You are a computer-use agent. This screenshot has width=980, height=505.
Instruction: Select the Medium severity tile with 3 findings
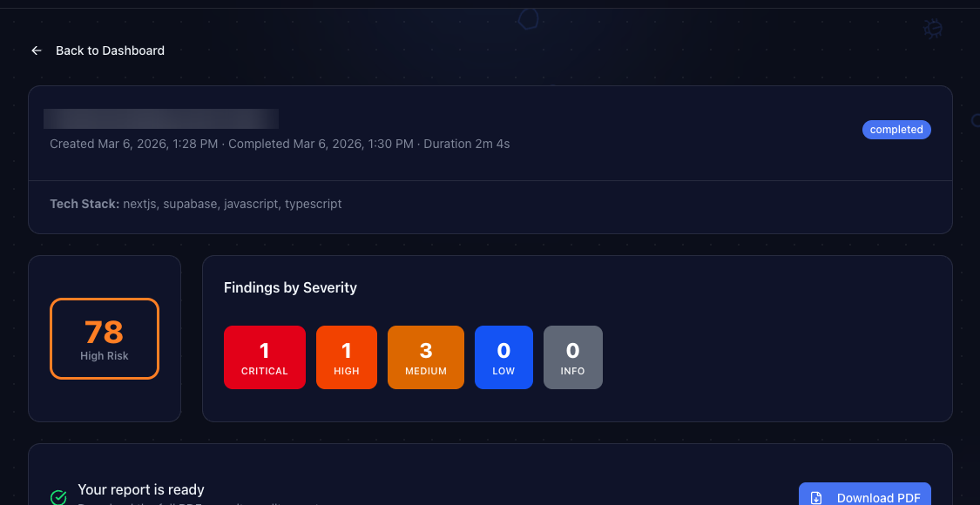pos(426,357)
